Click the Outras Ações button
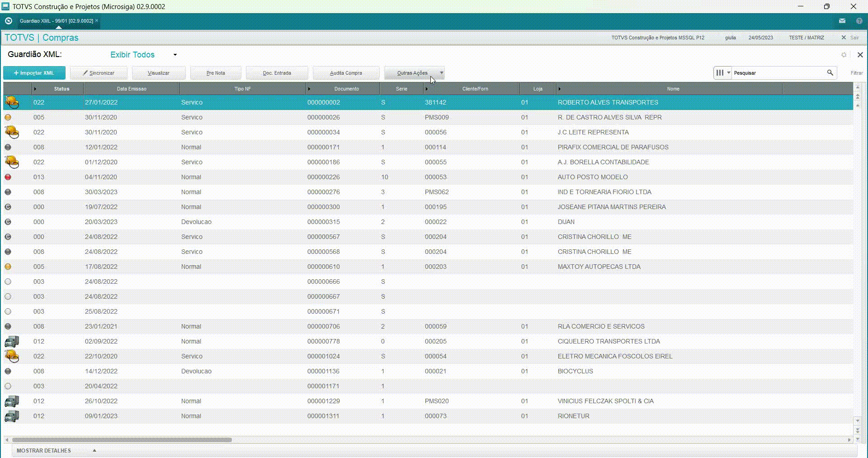 pos(411,73)
